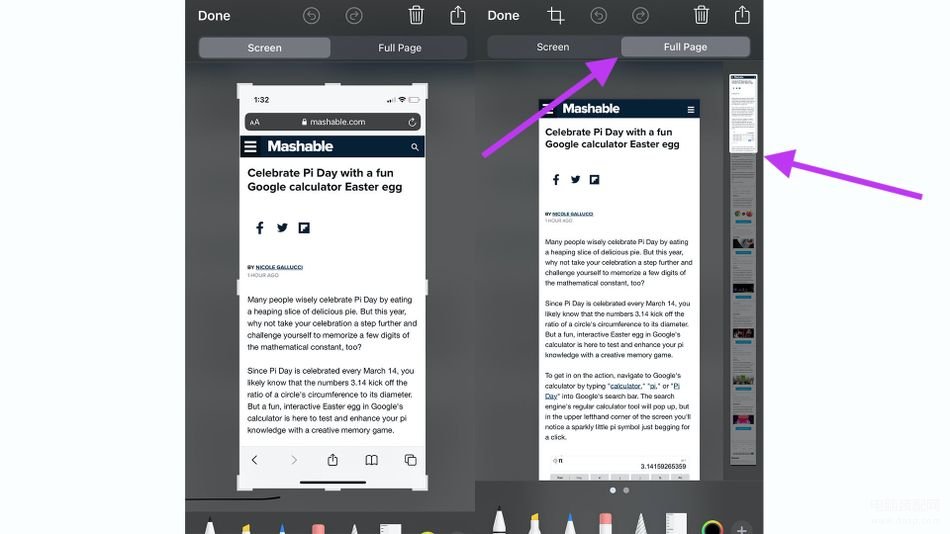The height and width of the screenshot is (534, 950).
Task: Tap three-line menu icon right of Mashable header
Action: coord(691,110)
